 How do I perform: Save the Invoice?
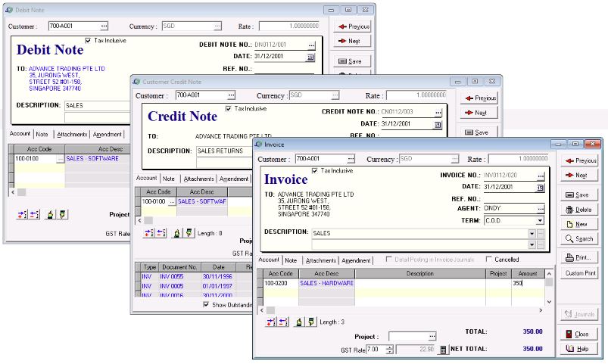click(579, 195)
